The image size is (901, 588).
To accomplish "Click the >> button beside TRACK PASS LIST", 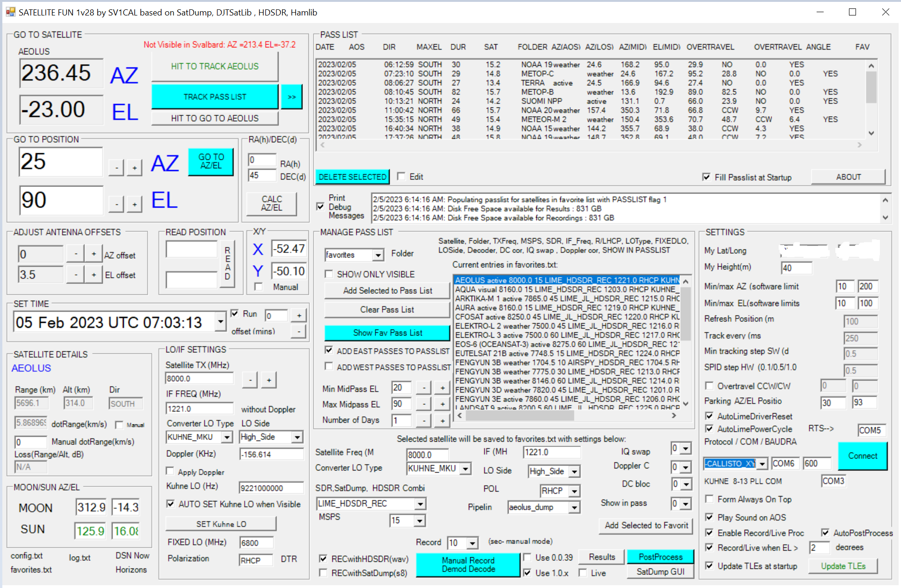I will (292, 97).
